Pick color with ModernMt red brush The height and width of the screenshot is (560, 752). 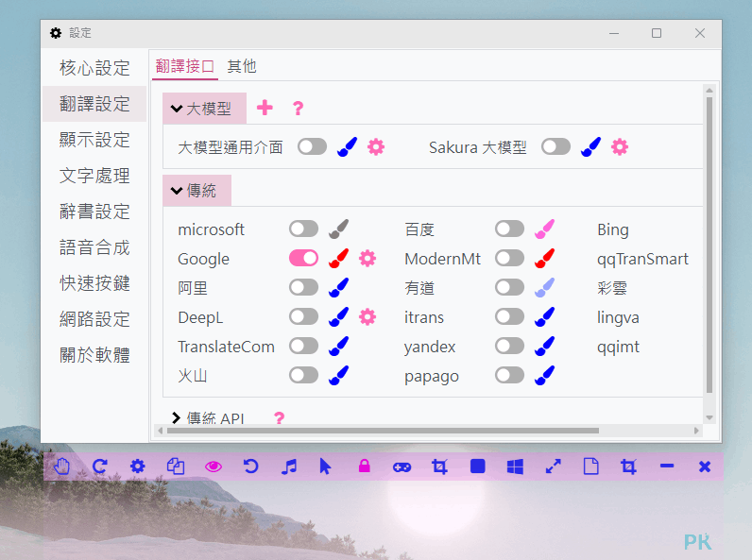[x=545, y=258]
